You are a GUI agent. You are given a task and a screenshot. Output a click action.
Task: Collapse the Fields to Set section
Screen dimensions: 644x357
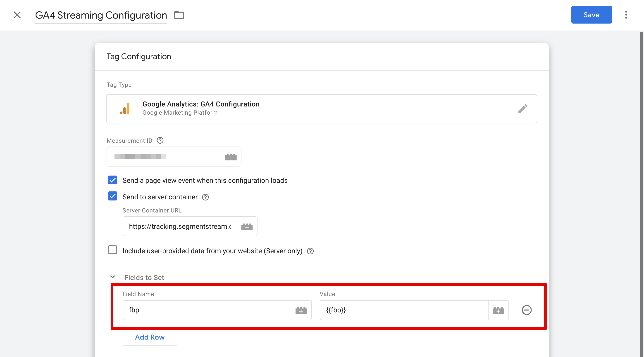tap(112, 277)
